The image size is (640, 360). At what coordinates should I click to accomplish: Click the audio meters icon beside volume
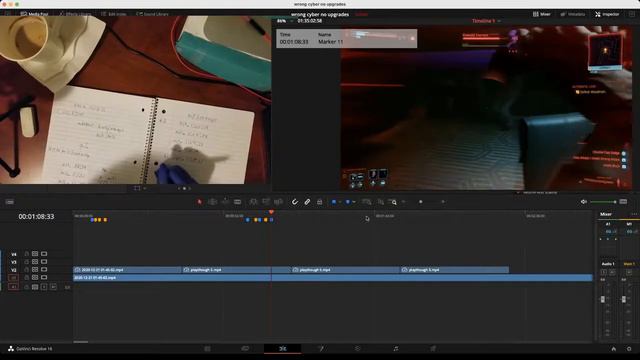click(623, 202)
